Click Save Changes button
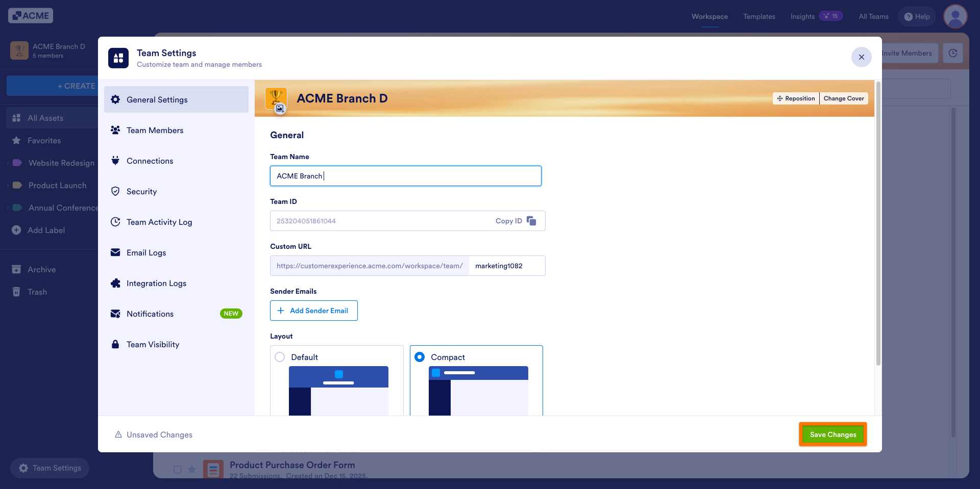The height and width of the screenshot is (489, 980). (x=832, y=434)
